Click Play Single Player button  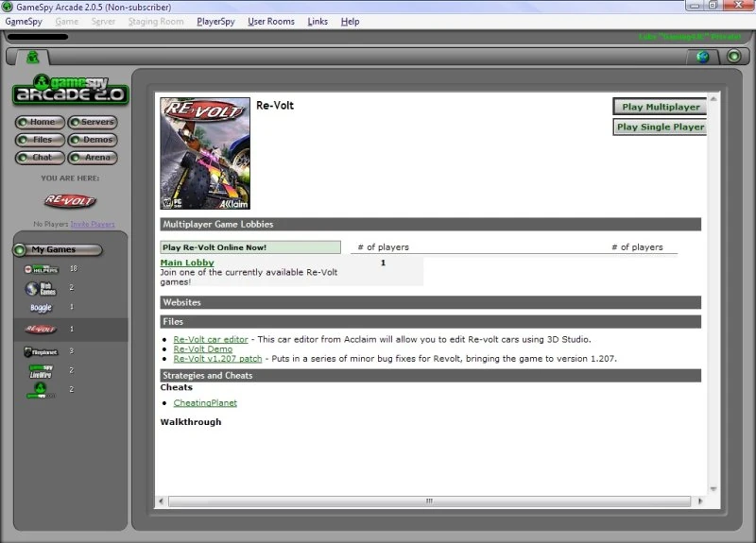click(660, 127)
